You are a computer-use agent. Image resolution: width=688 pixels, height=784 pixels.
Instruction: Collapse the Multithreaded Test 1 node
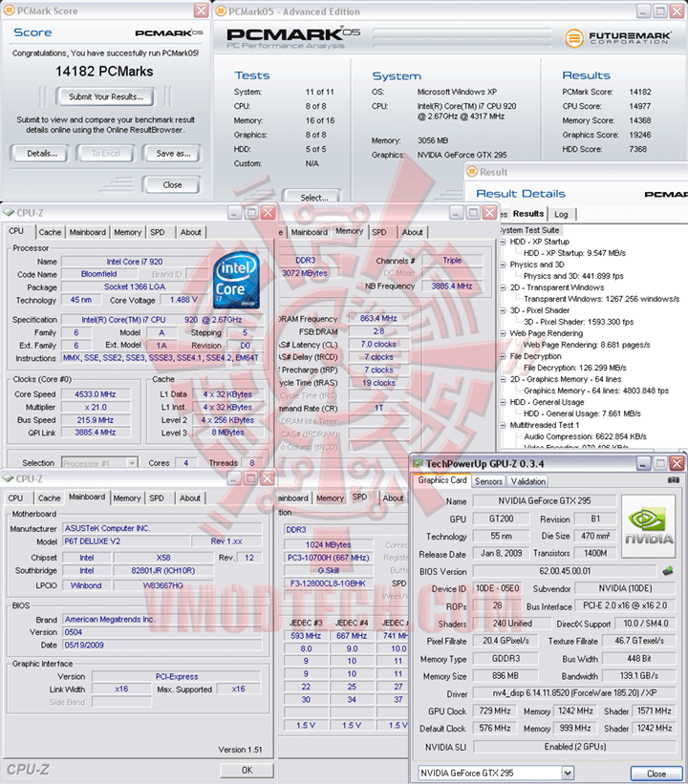[x=503, y=426]
